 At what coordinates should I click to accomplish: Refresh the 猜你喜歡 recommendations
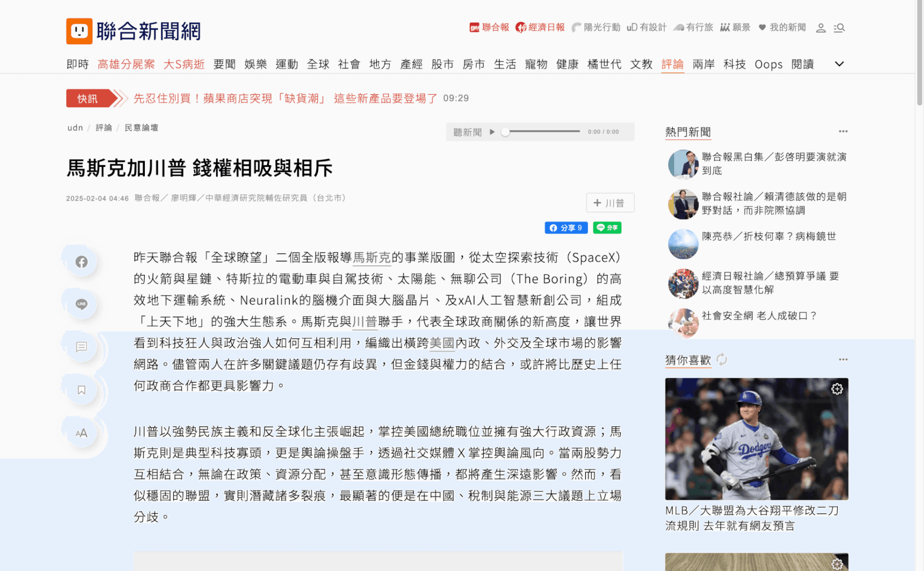click(721, 359)
